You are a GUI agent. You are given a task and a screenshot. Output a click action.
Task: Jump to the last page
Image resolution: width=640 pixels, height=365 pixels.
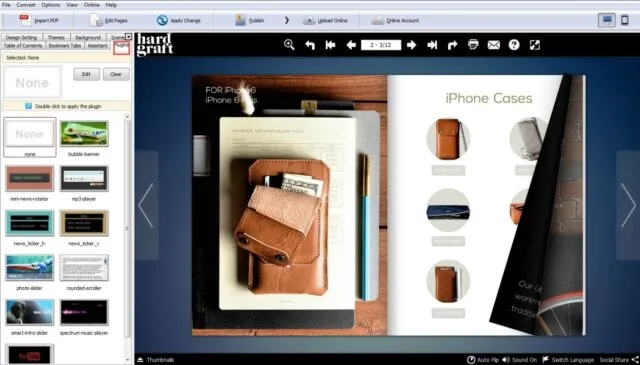(x=432, y=45)
